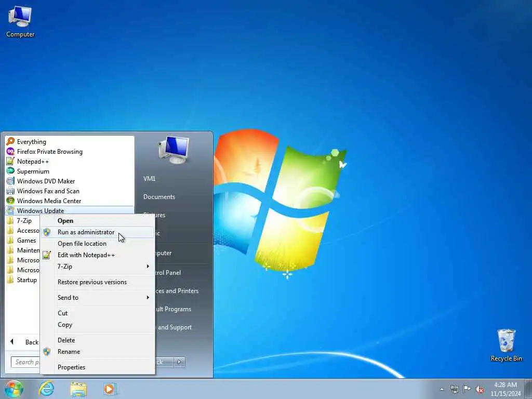Open the Control Panel link
The image size is (532, 399).
tap(168, 272)
